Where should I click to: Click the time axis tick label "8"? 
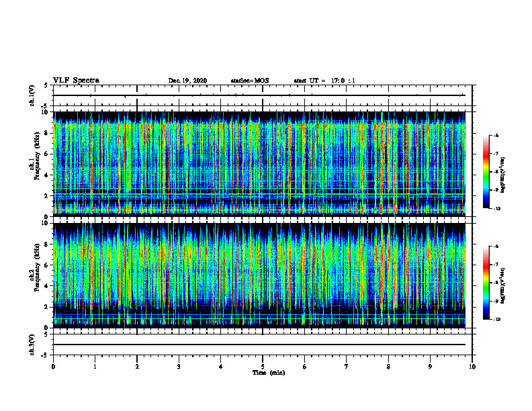(x=388, y=367)
